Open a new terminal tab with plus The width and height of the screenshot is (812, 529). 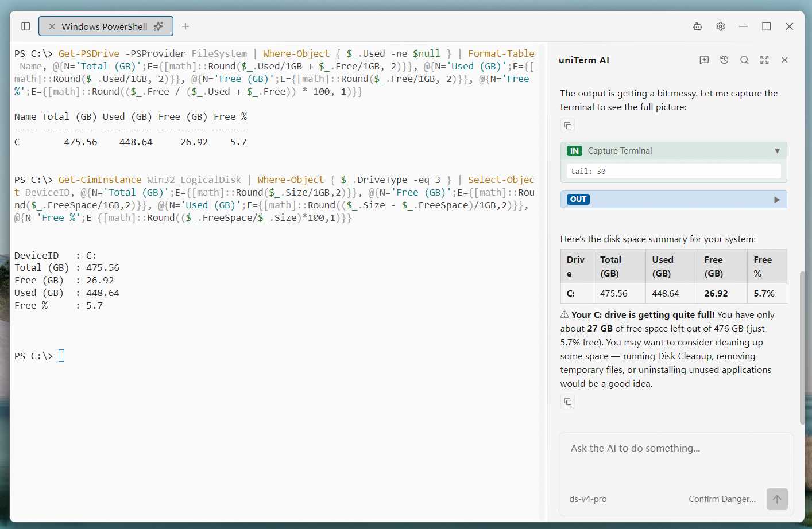pos(185,26)
